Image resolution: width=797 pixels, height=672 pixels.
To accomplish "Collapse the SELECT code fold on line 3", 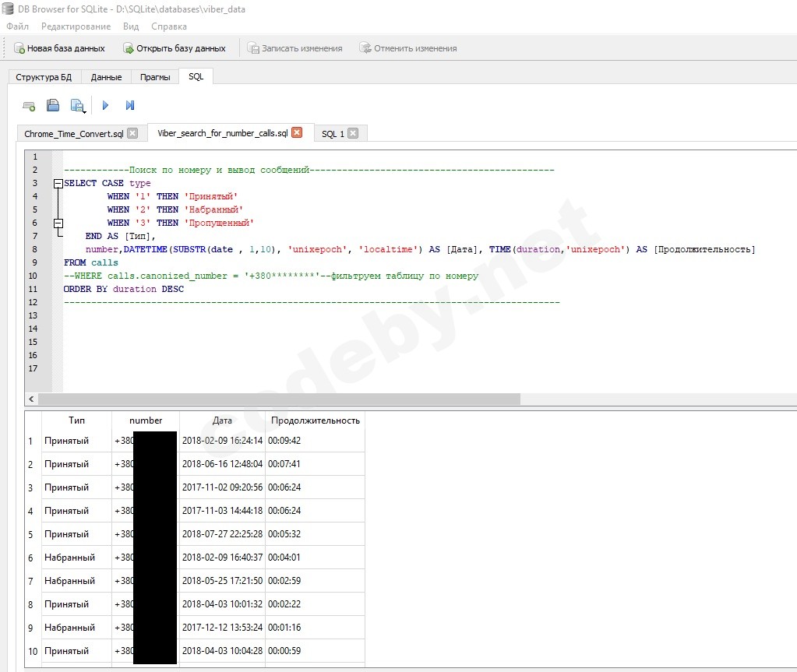I will 58,184.
